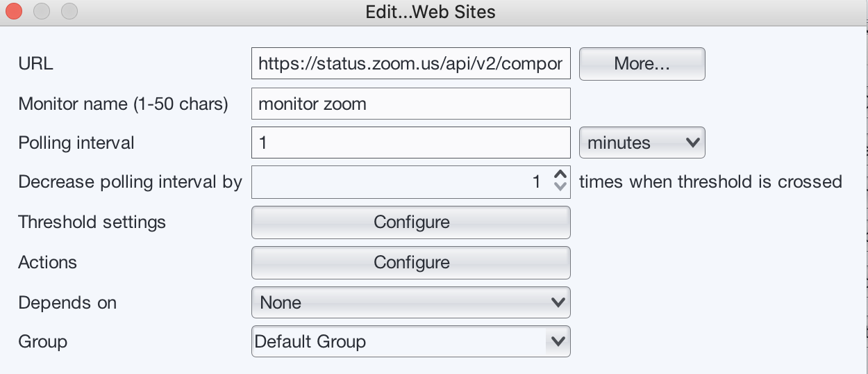Click the Edit...Web Sites title bar
Screen dimensions: 868x374
[x=431, y=12]
